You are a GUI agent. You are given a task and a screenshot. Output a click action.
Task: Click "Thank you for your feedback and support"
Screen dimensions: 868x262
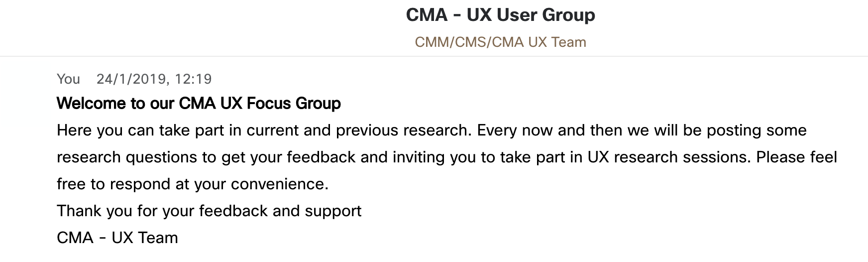(x=209, y=211)
